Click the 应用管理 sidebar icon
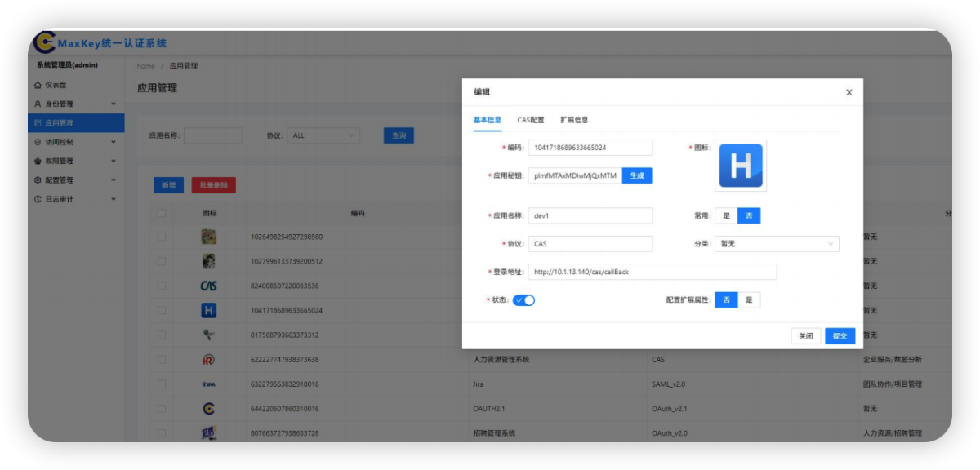This screenshot has width=980, height=470. coord(38,123)
